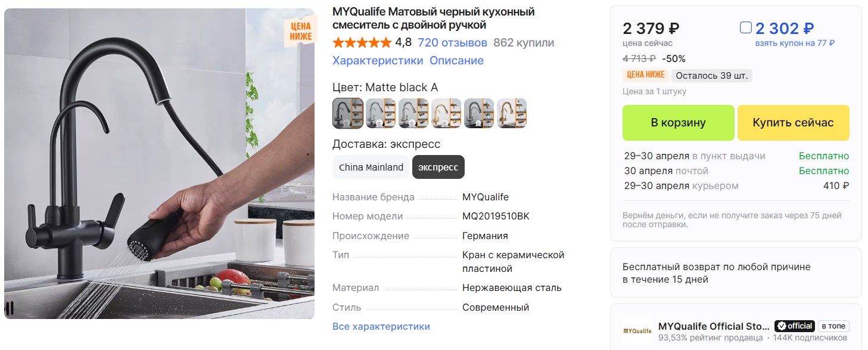Click the Купить сейчас button

793,123
